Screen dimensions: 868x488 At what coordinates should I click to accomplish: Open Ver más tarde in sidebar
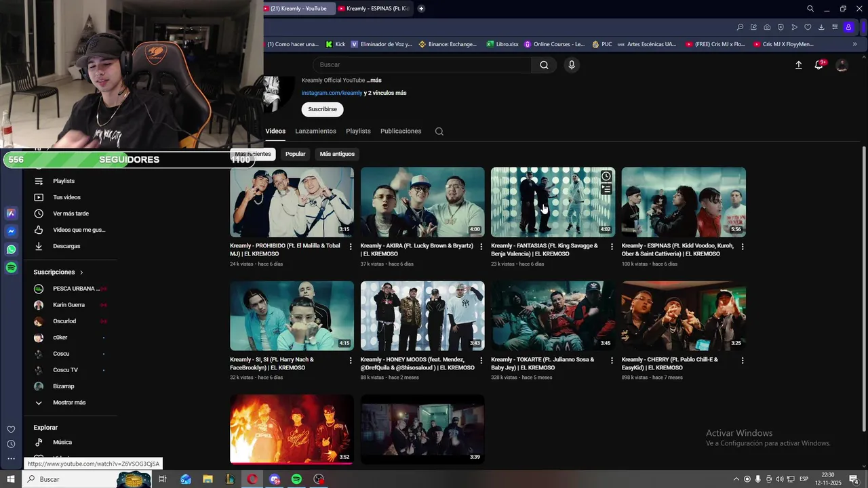tap(71, 213)
